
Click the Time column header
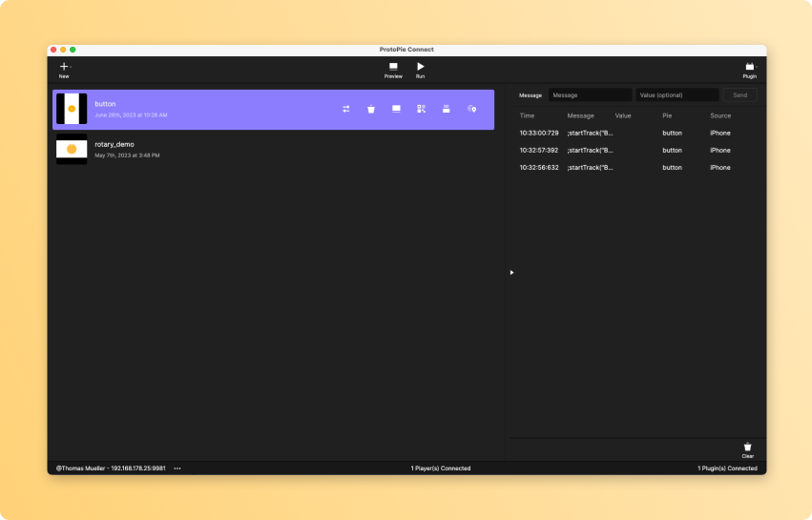[527, 116]
